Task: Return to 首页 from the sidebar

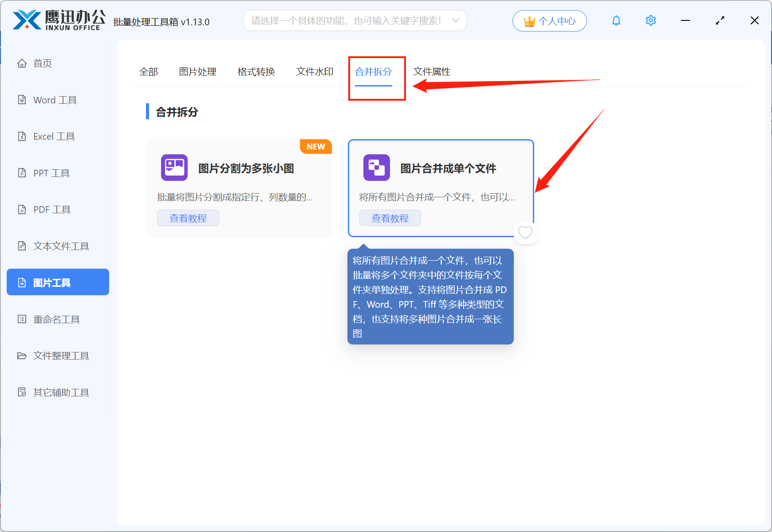Action: (43, 63)
